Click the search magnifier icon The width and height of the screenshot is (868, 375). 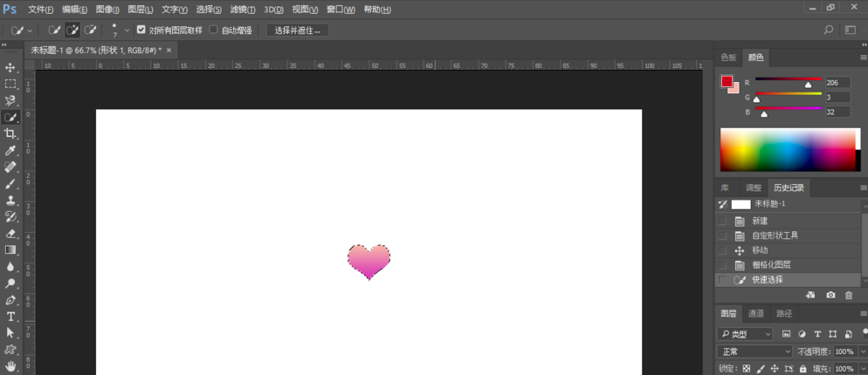829,30
